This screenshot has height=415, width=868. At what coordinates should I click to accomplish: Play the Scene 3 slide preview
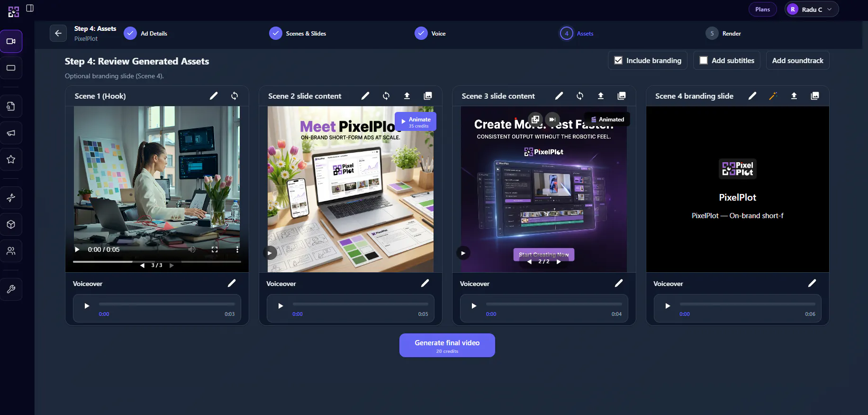coord(463,253)
